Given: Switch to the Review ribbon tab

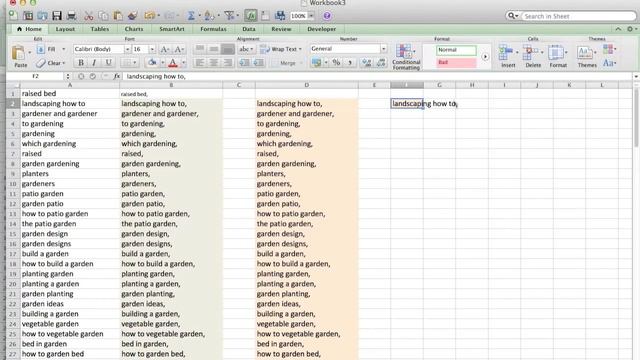Looking at the screenshot, I should (281, 29).
